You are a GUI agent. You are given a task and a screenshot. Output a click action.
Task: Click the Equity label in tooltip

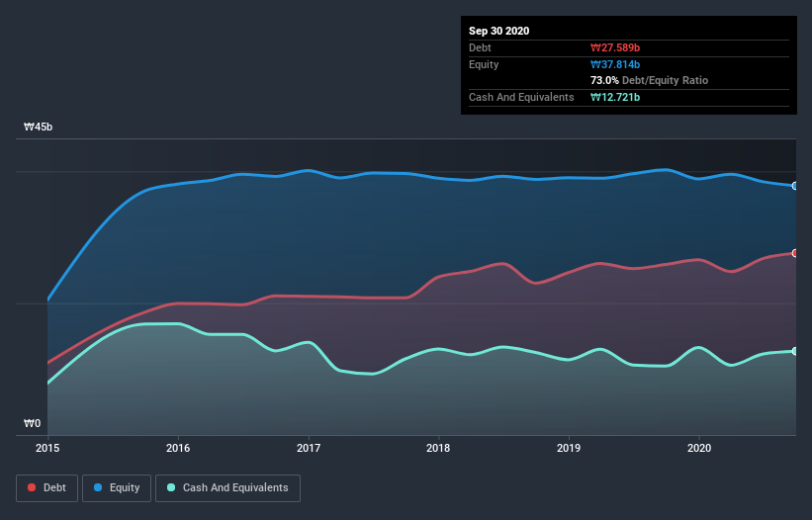[x=484, y=64]
